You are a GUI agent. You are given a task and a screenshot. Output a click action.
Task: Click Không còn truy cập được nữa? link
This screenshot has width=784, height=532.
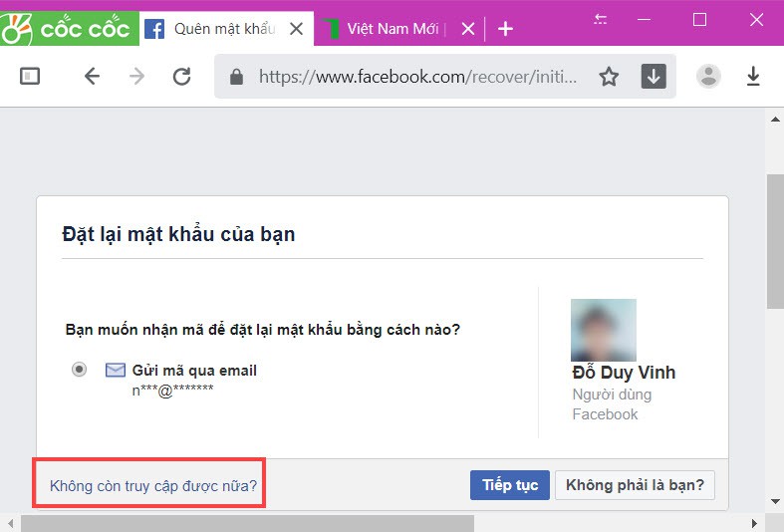[x=153, y=485]
